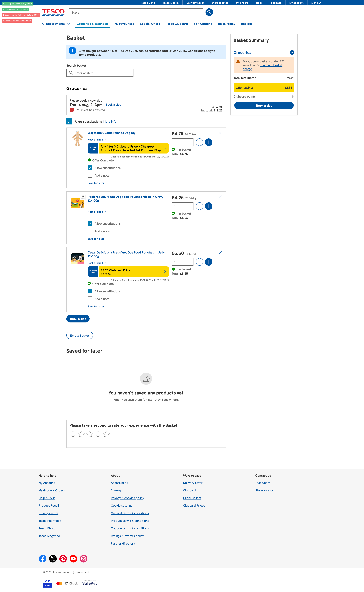Click the Tesco logo
364x592 pixels.
coord(53,12)
